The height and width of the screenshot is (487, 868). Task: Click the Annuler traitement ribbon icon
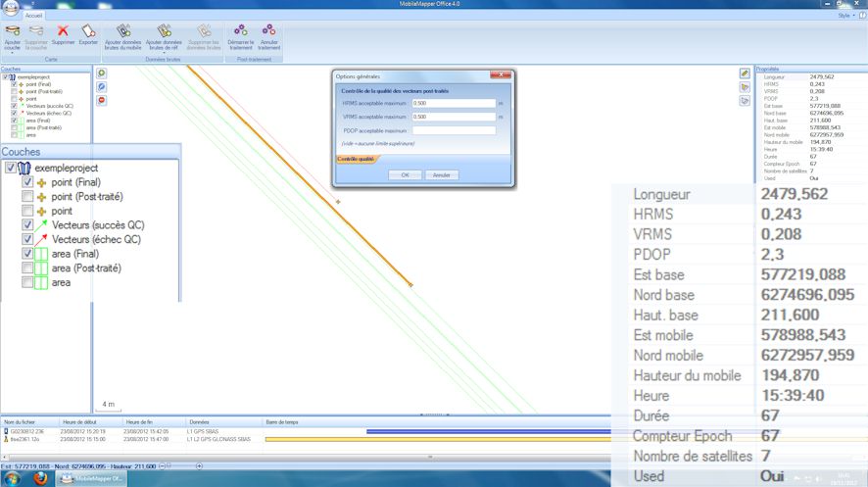269,29
